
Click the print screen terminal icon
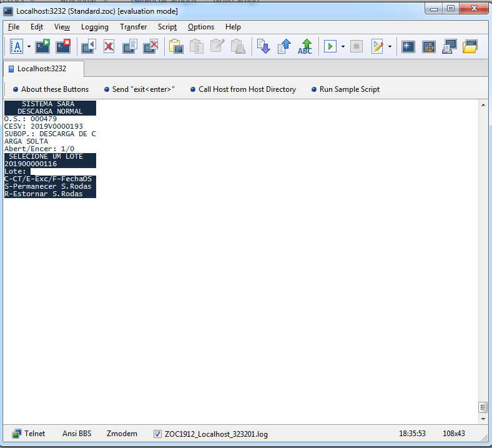click(450, 46)
